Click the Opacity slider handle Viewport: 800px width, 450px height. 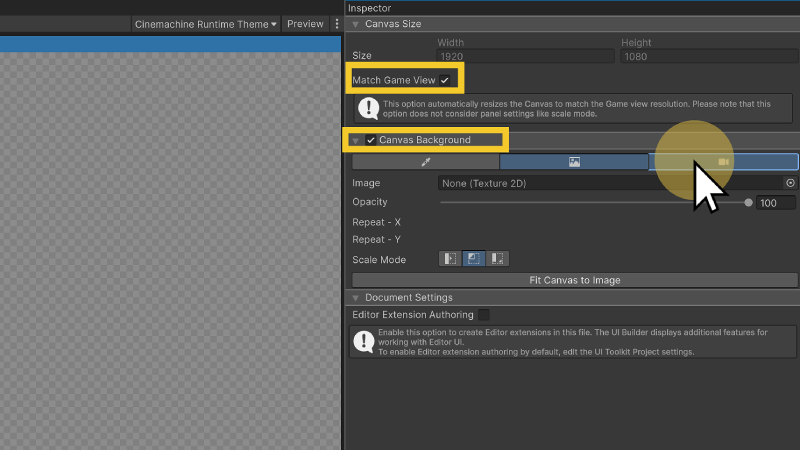(748, 203)
